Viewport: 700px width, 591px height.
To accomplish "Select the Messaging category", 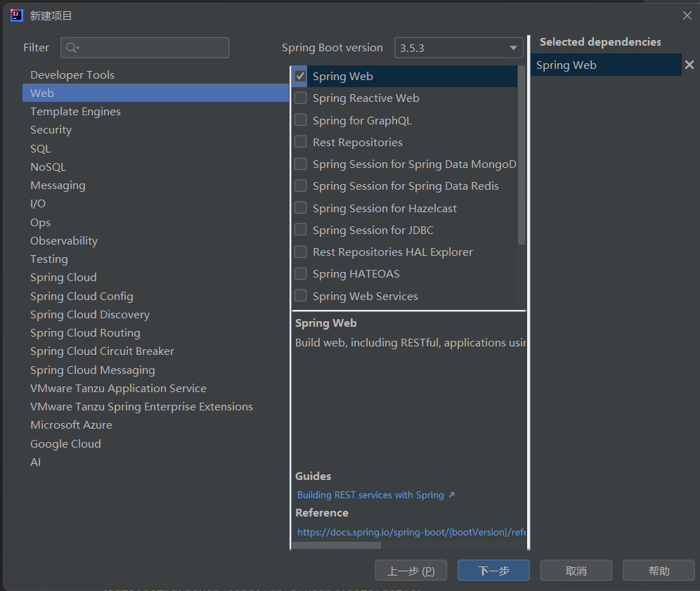I will pos(156,186).
